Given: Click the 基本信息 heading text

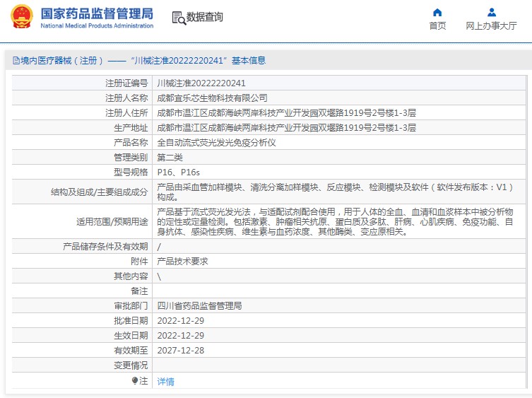Looking at the screenshot, I should [249, 61].
